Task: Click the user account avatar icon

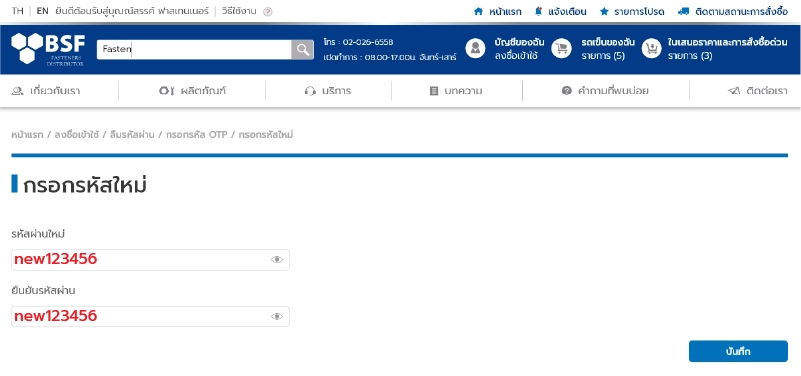Action: click(x=475, y=49)
